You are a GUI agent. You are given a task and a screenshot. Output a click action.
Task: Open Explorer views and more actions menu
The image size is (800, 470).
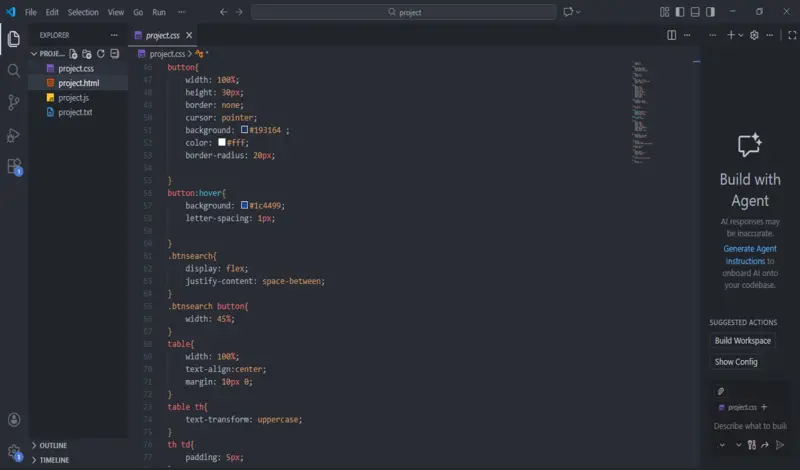point(114,35)
